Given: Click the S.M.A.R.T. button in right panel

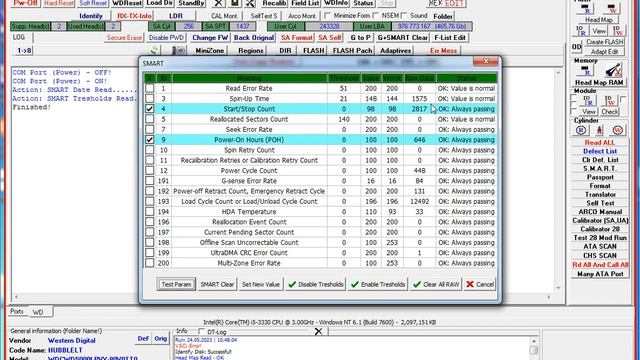Looking at the screenshot, I should point(600,169).
